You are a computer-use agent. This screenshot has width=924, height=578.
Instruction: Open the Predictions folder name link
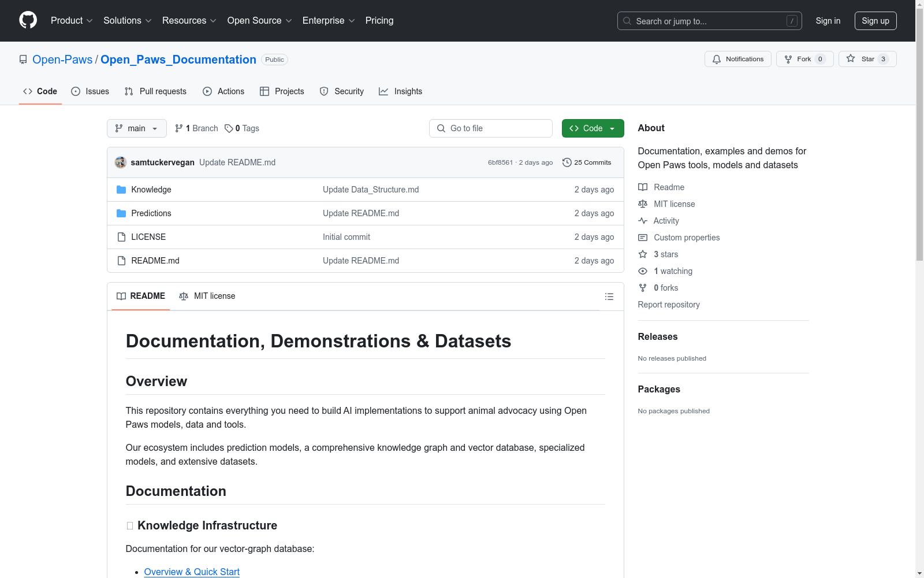point(151,213)
